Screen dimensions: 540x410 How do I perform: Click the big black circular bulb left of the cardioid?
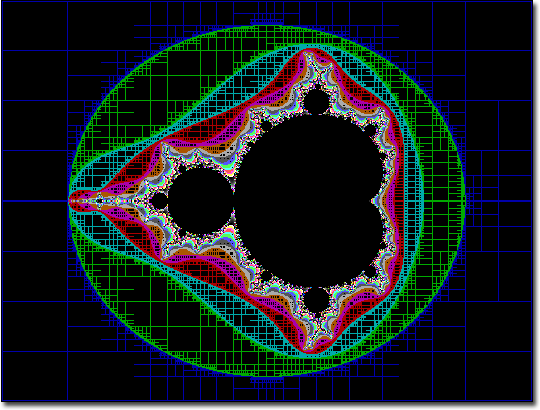[x=201, y=202]
